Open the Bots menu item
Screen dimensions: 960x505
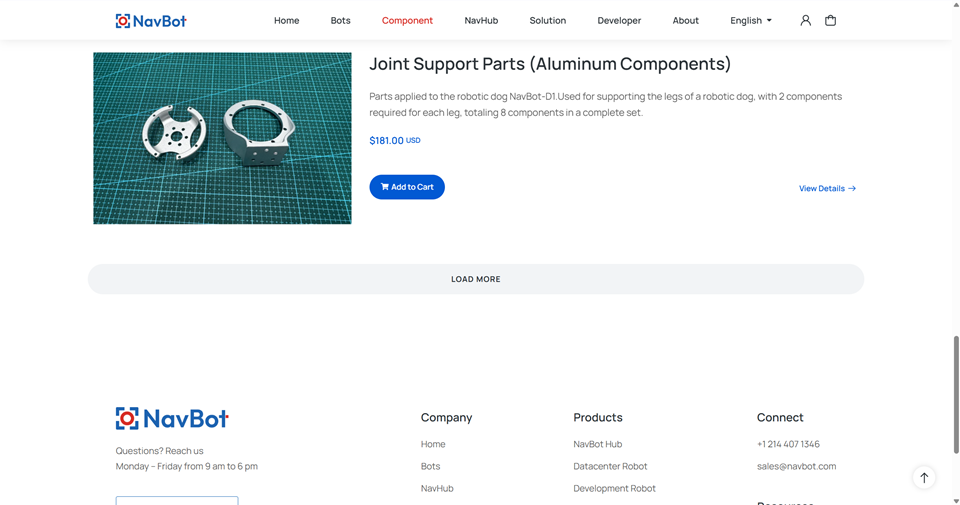pyautogui.click(x=340, y=20)
